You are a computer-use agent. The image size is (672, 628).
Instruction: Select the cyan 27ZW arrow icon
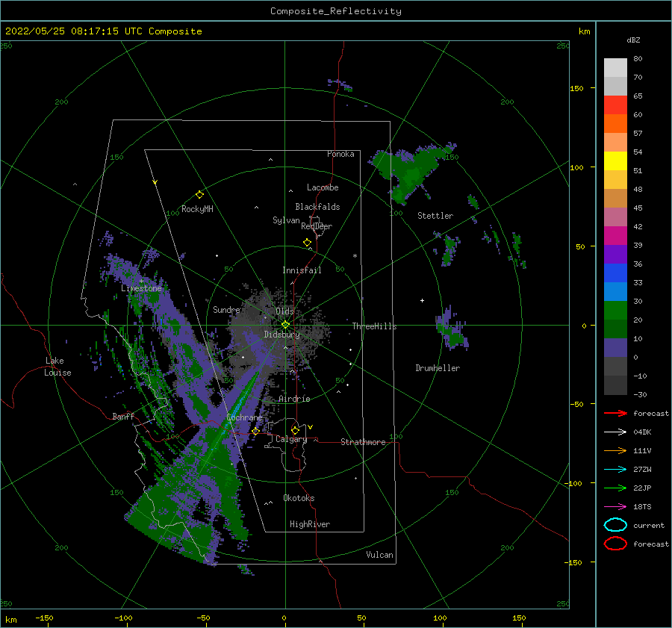tap(615, 470)
